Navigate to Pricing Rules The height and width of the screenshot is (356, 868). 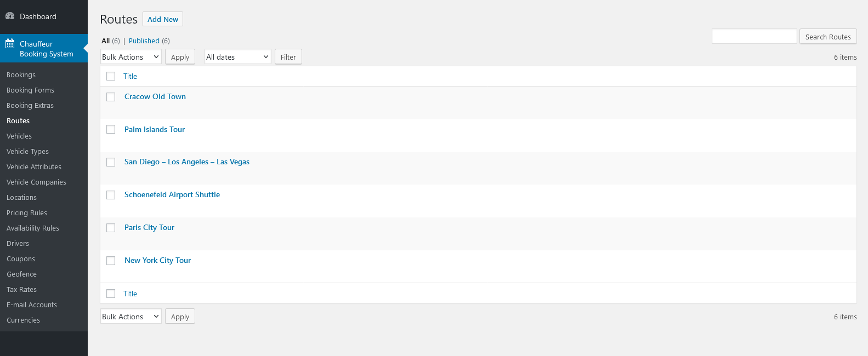tap(27, 213)
